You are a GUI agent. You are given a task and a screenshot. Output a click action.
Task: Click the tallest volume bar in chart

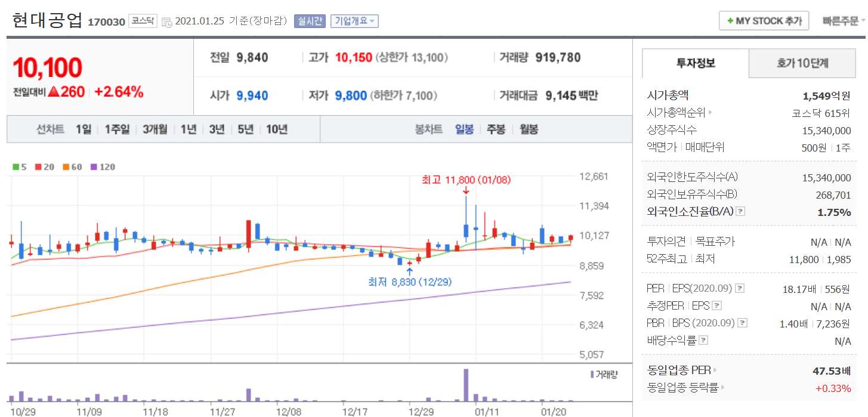click(x=466, y=385)
